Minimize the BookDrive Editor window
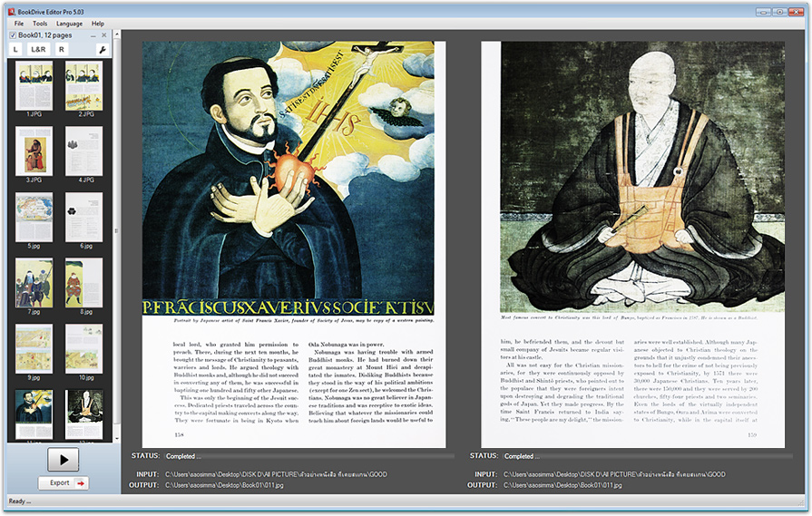The width and height of the screenshot is (812, 516). click(763, 12)
